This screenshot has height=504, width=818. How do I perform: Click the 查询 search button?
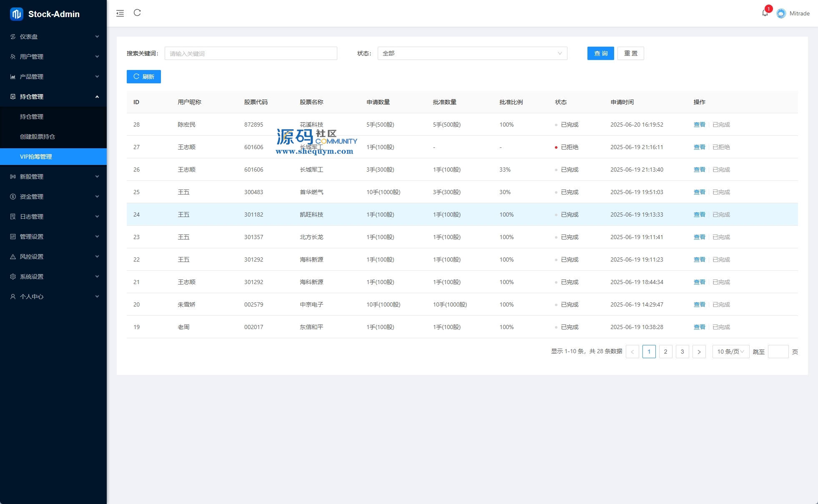tap(600, 53)
